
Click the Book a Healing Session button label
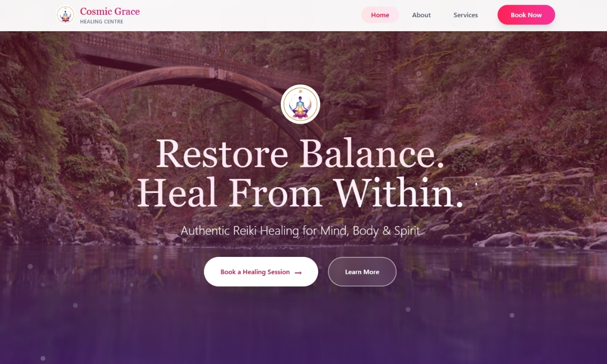(255, 272)
